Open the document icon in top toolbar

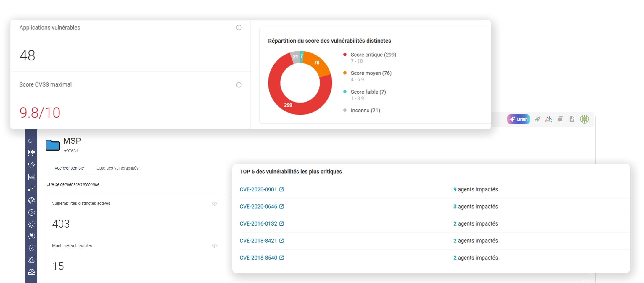pyautogui.click(x=572, y=119)
